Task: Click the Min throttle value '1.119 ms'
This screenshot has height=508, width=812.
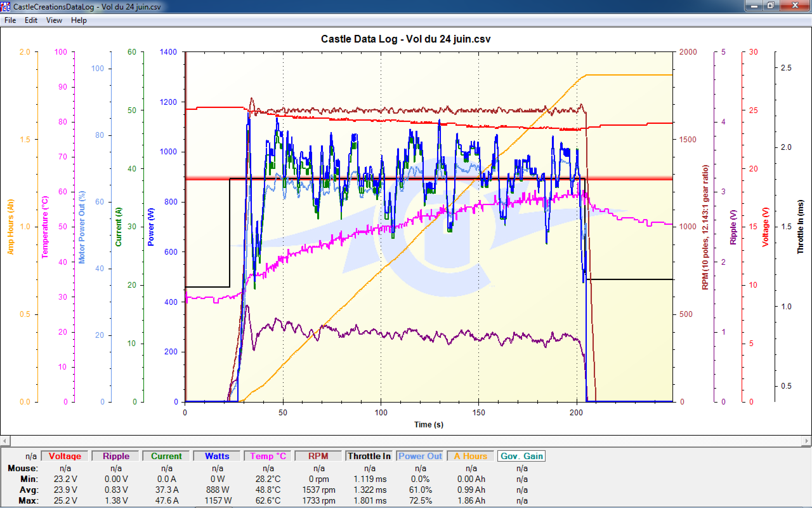Action: pos(370,479)
